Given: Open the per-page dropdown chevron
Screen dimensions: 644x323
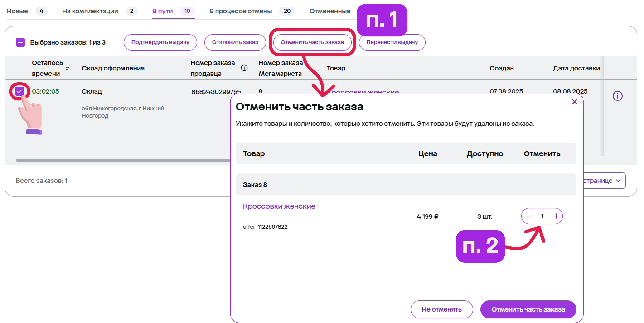Looking at the screenshot, I should point(618,180).
